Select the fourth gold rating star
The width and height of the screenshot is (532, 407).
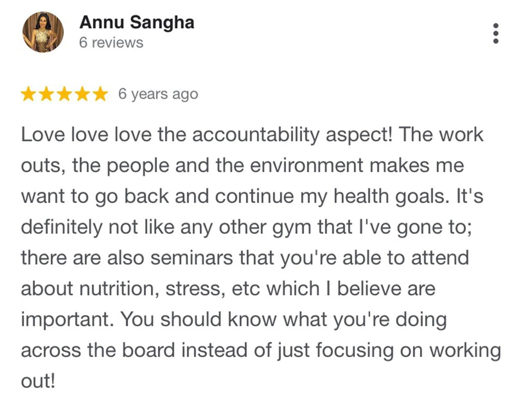click(83, 94)
